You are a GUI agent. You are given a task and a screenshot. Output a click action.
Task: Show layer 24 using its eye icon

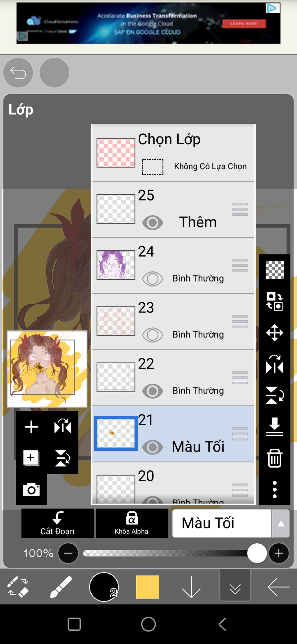click(153, 279)
